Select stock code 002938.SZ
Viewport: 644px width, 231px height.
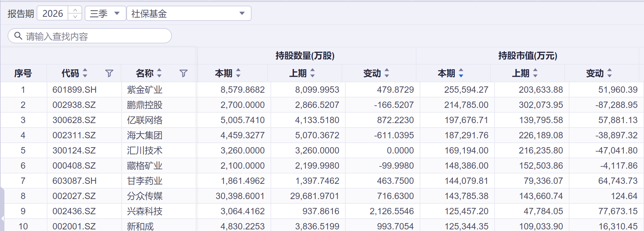(74, 105)
